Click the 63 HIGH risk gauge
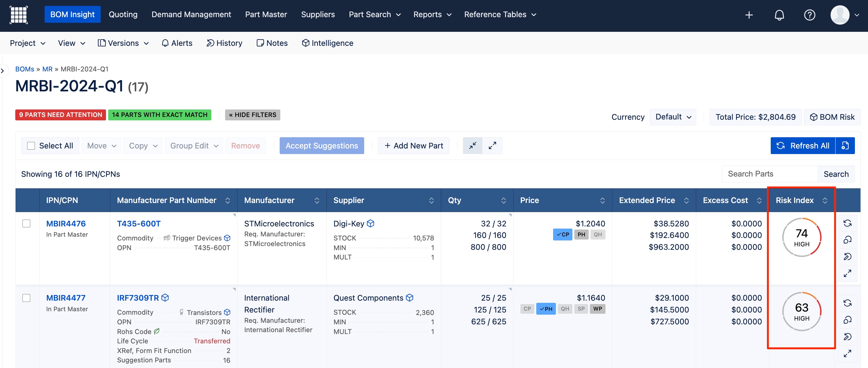The width and height of the screenshot is (868, 368). pos(801,312)
